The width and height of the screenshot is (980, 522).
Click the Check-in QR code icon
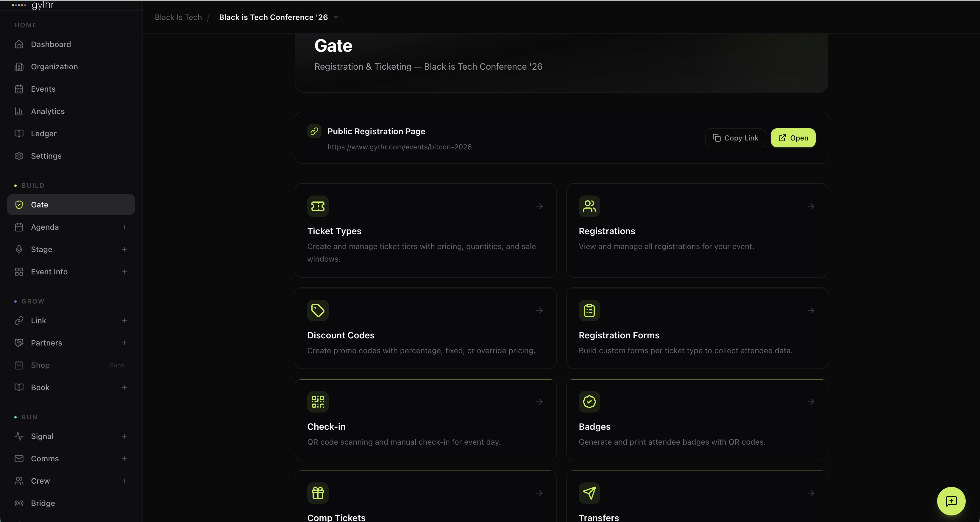click(317, 401)
